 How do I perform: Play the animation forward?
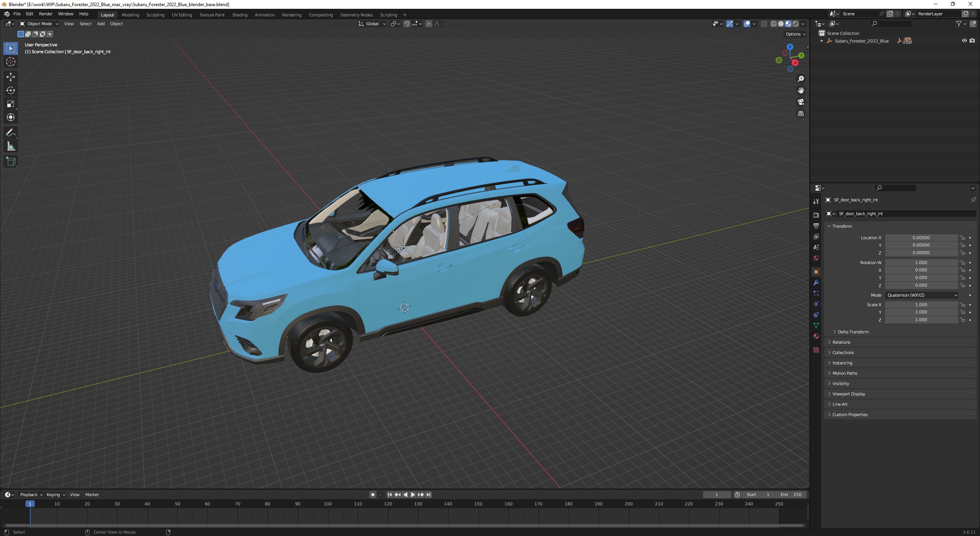click(413, 495)
